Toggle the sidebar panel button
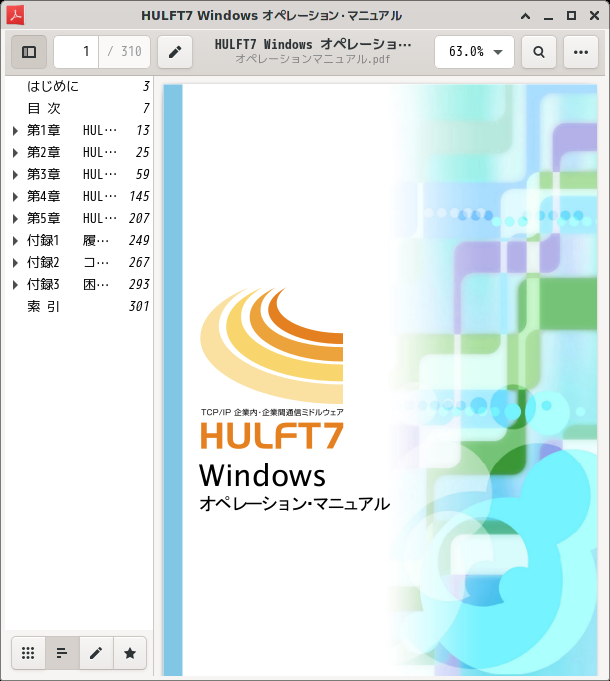610x681 pixels. click(29, 52)
